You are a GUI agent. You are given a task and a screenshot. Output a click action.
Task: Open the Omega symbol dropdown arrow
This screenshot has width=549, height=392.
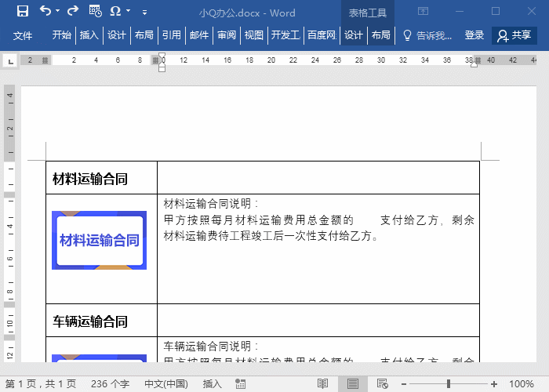[x=128, y=11]
